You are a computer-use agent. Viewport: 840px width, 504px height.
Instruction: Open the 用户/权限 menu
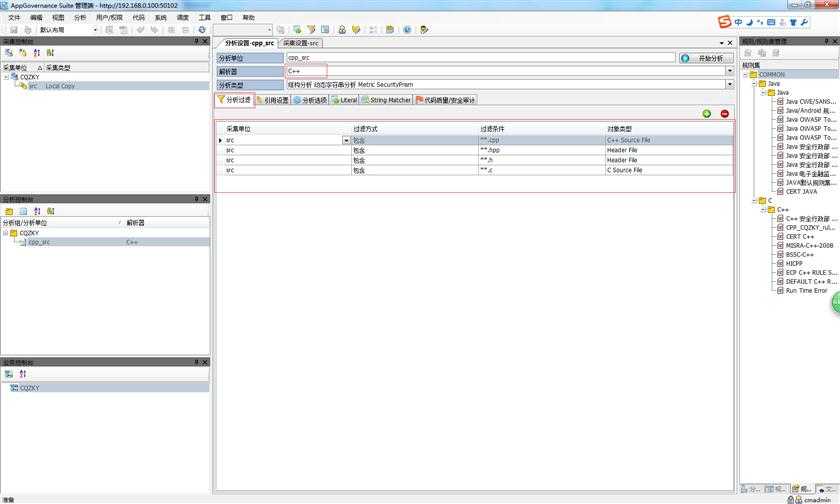[x=109, y=18]
